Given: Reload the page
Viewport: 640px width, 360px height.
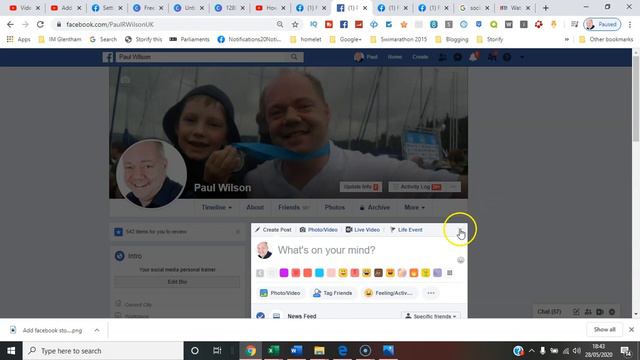Looking at the screenshot, I should click(x=40, y=24).
